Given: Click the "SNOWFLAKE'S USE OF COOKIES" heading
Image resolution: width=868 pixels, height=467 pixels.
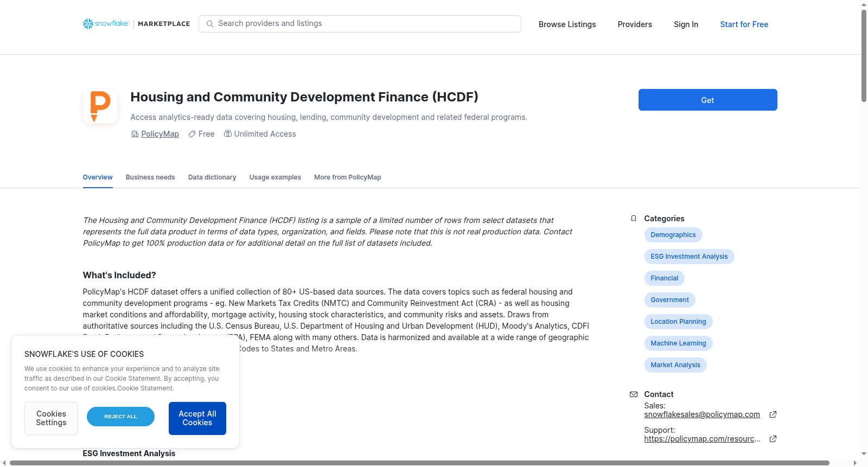Looking at the screenshot, I should (x=84, y=354).
